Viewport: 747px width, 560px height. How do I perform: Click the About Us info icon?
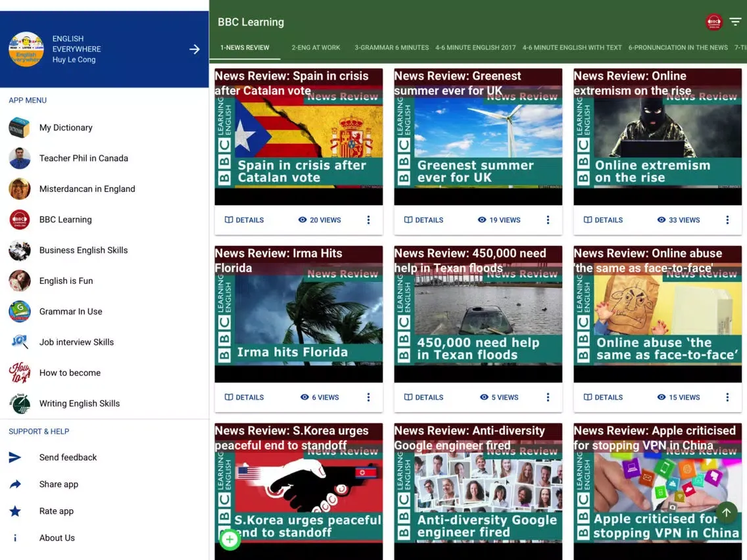tap(15, 538)
